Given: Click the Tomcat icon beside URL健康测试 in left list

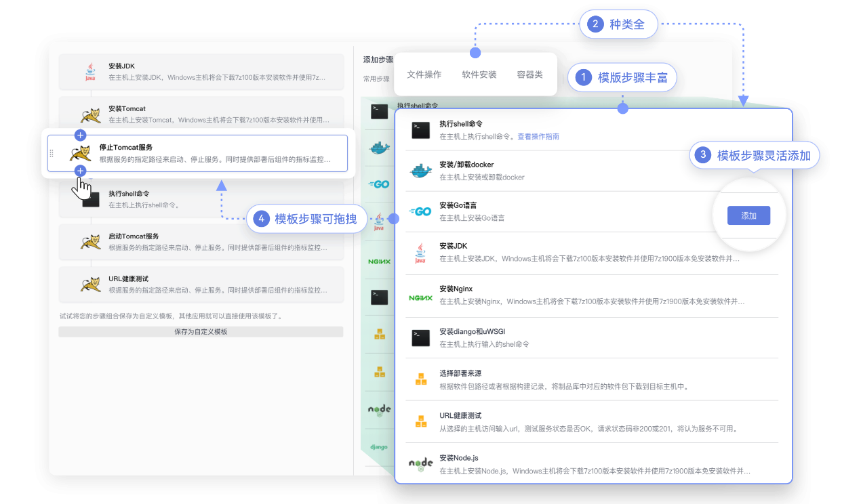Looking at the screenshot, I should [91, 284].
